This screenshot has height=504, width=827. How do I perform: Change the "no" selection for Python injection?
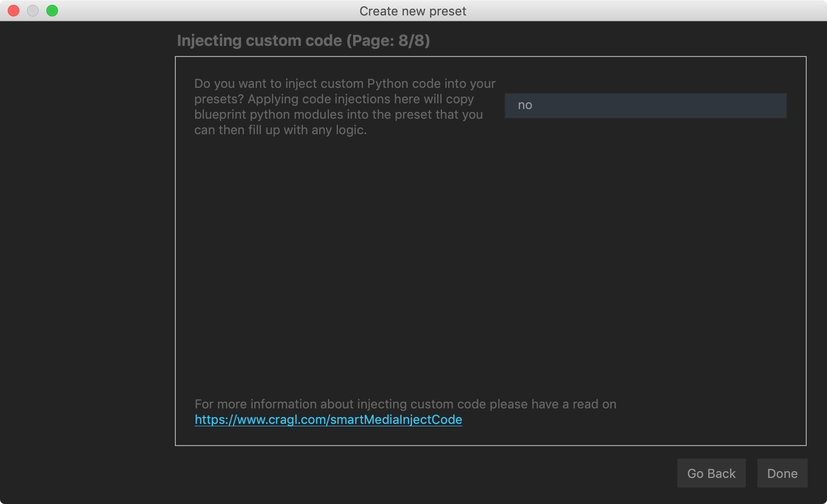point(645,105)
